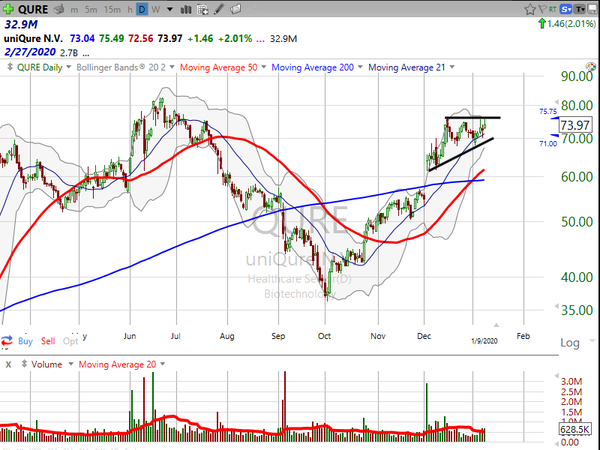Open the more timeframes dropdown arrow

(170, 10)
